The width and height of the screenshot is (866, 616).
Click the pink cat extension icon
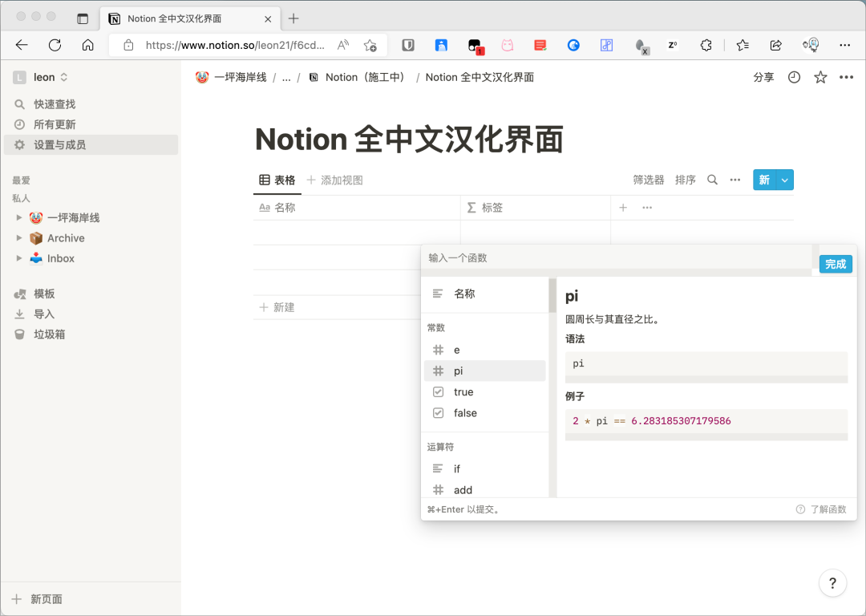507,45
